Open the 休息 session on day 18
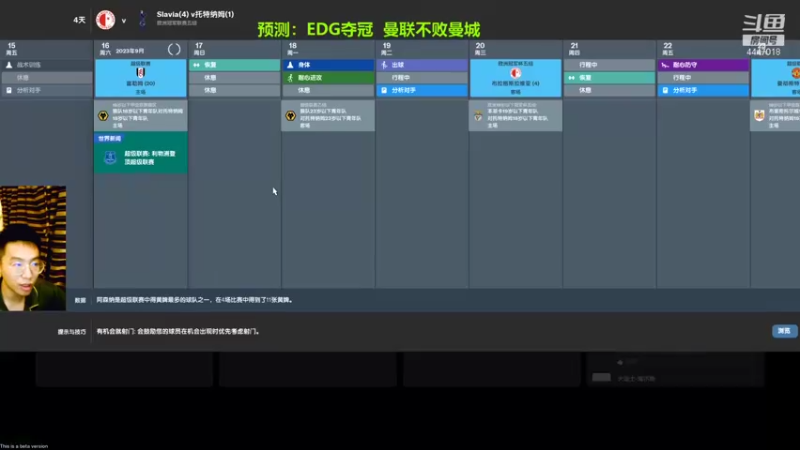This screenshot has width=800, height=450. (x=328, y=90)
